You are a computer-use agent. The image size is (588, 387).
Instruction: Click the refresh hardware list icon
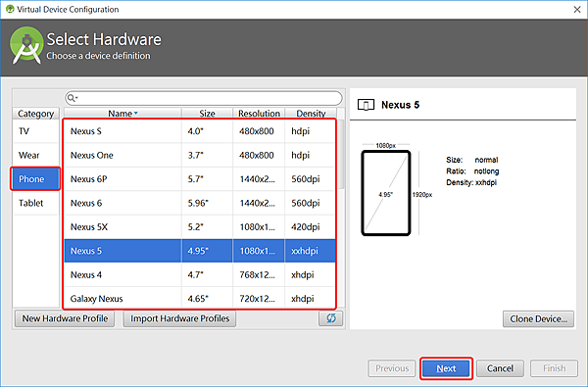coord(330,318)
